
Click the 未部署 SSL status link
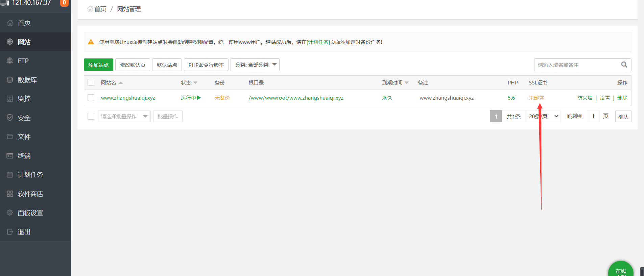(x=536, y=98)
